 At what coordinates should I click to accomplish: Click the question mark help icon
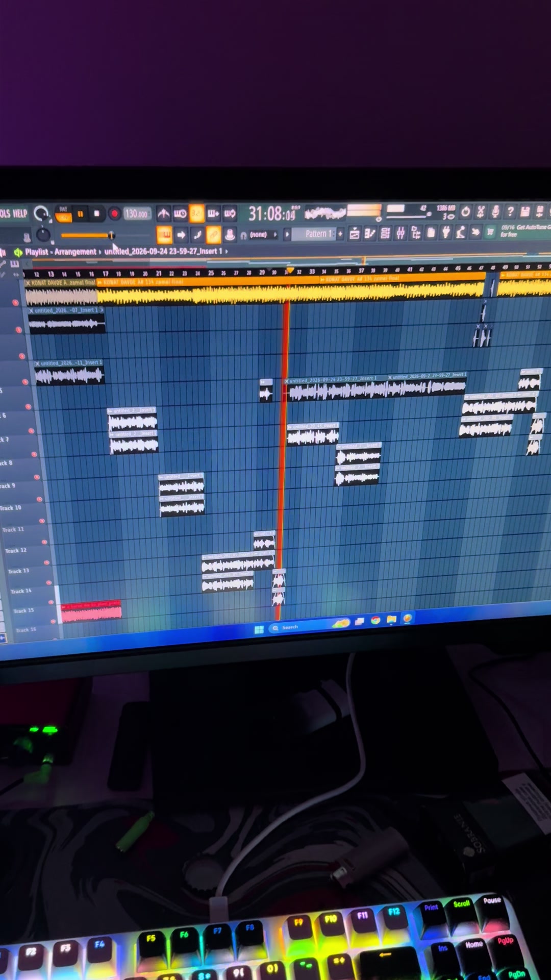click(x=510, y=211)
